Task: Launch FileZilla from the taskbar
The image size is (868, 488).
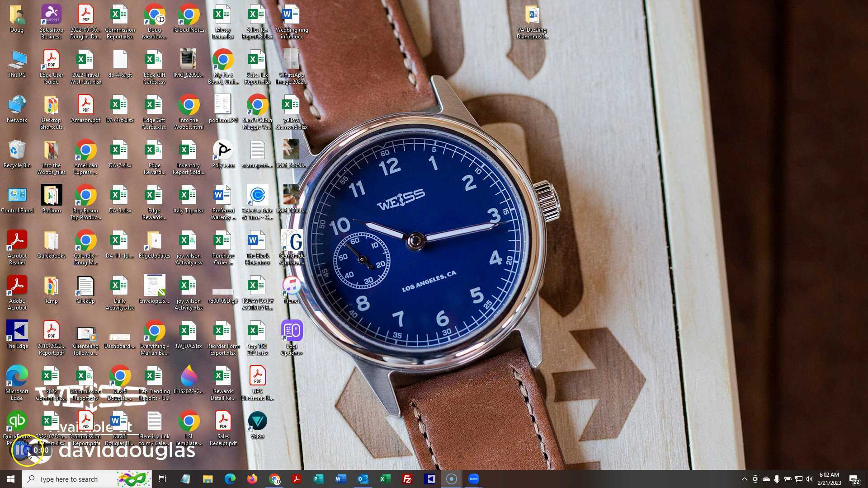Action: [407, 479]
